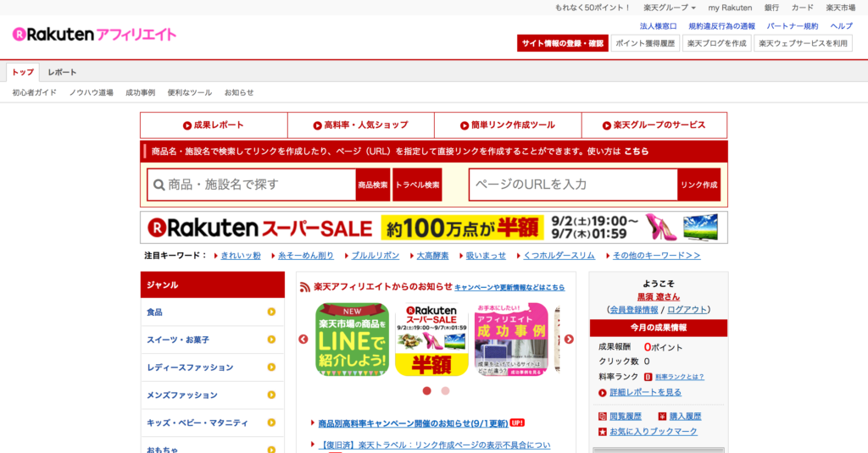Click the 購入履歴 icon
This screenshot has width=868, height=453.
pos(662,417)
